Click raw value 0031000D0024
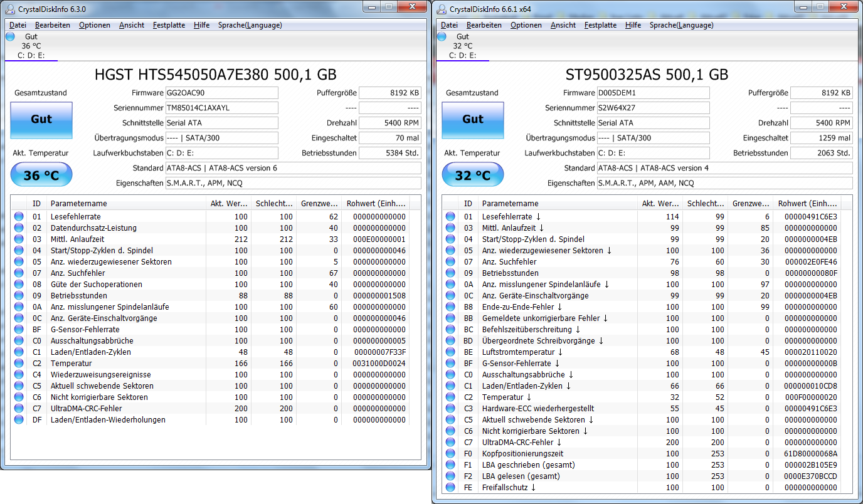Viewport: 863px width, 504px height. tap(380, 364)
